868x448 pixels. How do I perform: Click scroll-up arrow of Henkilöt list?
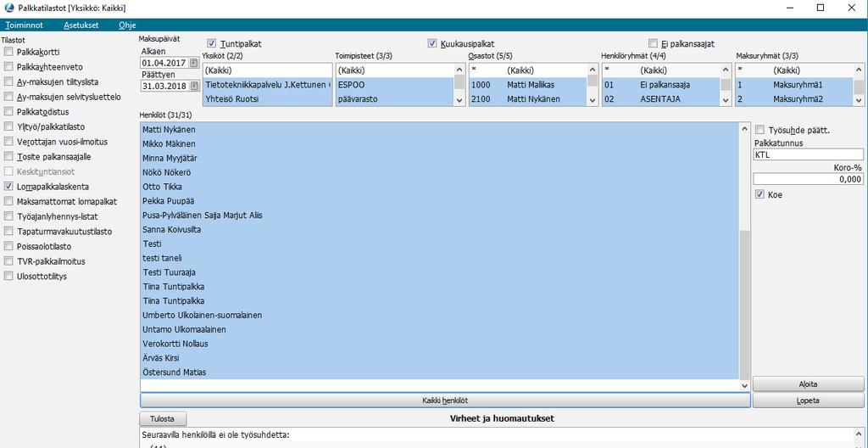pos(745,129)
